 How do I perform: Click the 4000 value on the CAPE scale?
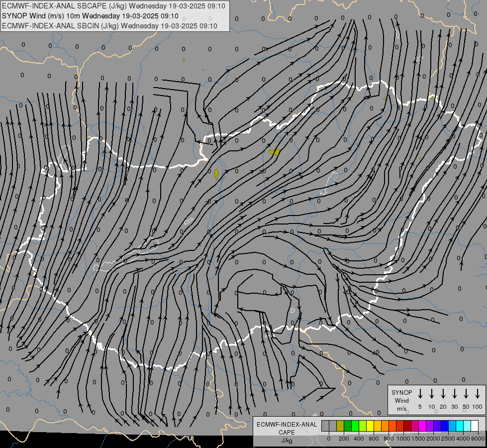click(x=463, y=439)
